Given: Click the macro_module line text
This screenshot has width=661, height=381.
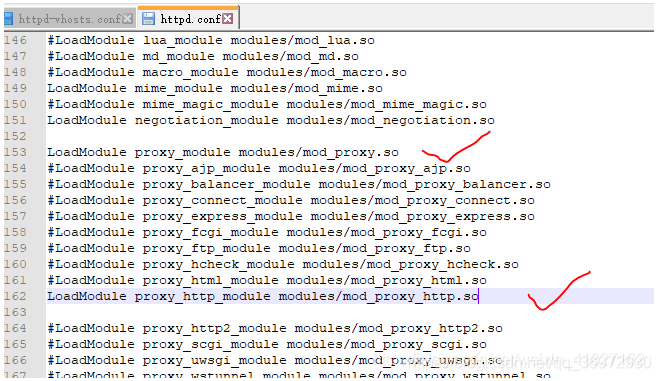Looking at the screenshot, I should 227,72.
